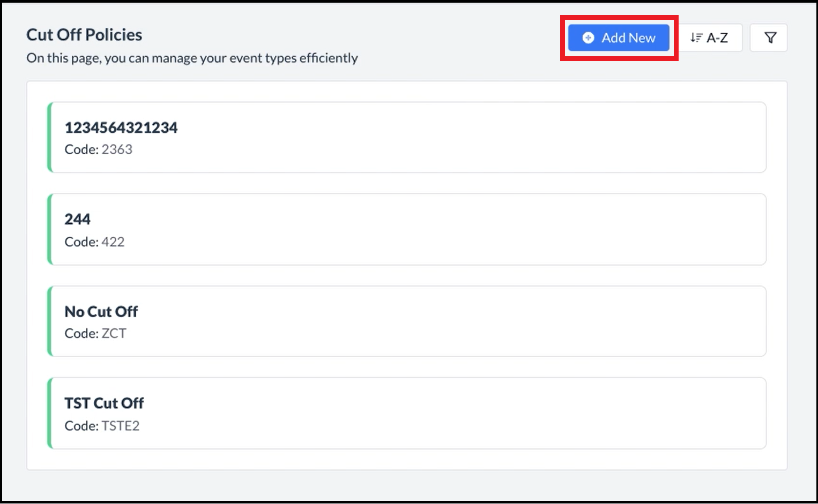Click the Cut Off Policies heading
The image size is (818, 504).
pos(84,35)
